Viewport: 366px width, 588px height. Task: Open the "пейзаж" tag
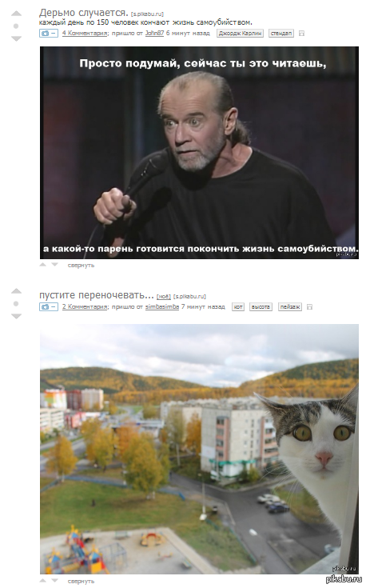(290, 306)
